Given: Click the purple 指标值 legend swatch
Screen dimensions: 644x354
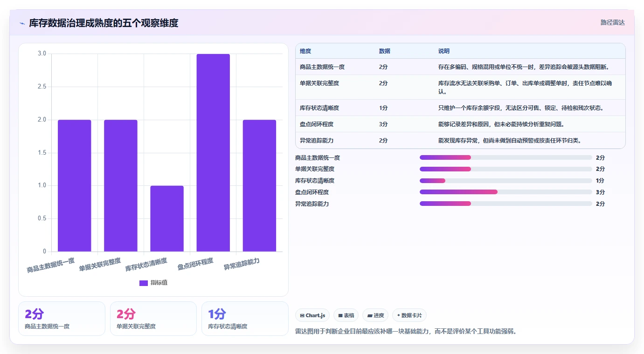Looking at the screenshot, I should pos(144,283).
